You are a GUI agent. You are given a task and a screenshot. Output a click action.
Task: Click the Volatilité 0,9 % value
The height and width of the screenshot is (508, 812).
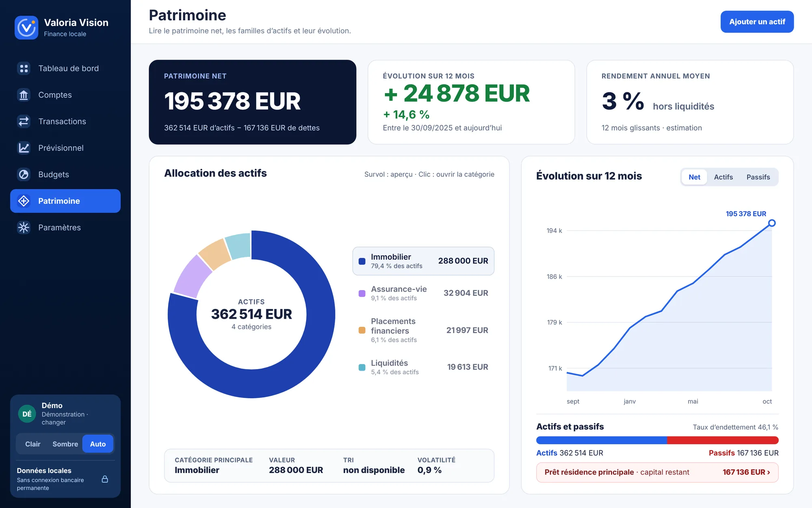coord(430,470)
